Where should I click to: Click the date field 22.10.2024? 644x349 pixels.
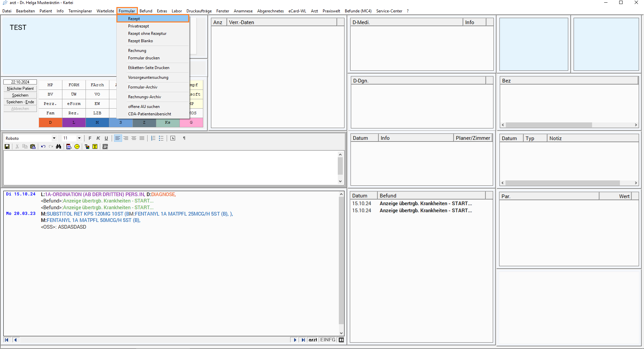[x=20, y=82]
